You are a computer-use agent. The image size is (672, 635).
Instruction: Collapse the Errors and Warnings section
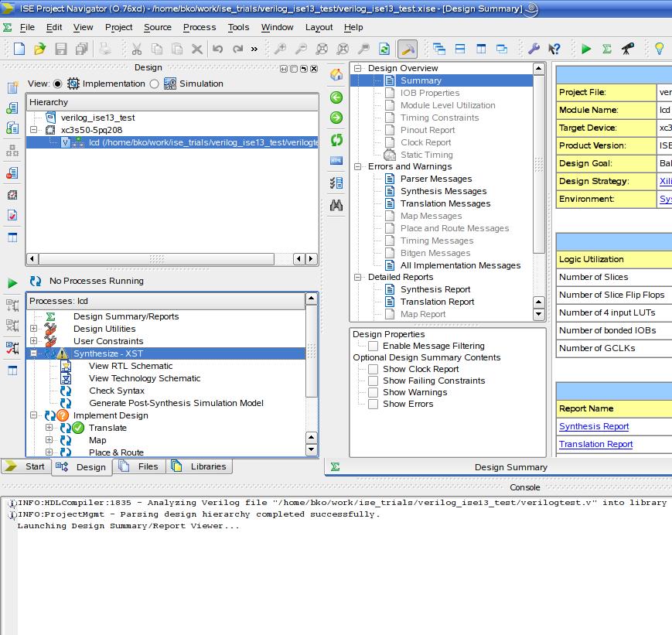358,166
